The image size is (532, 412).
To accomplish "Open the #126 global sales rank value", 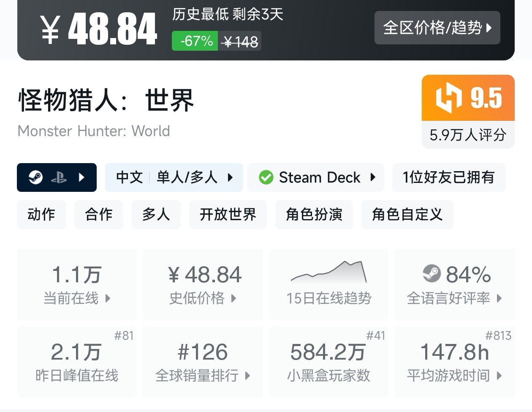I will [x=203, y=352].
